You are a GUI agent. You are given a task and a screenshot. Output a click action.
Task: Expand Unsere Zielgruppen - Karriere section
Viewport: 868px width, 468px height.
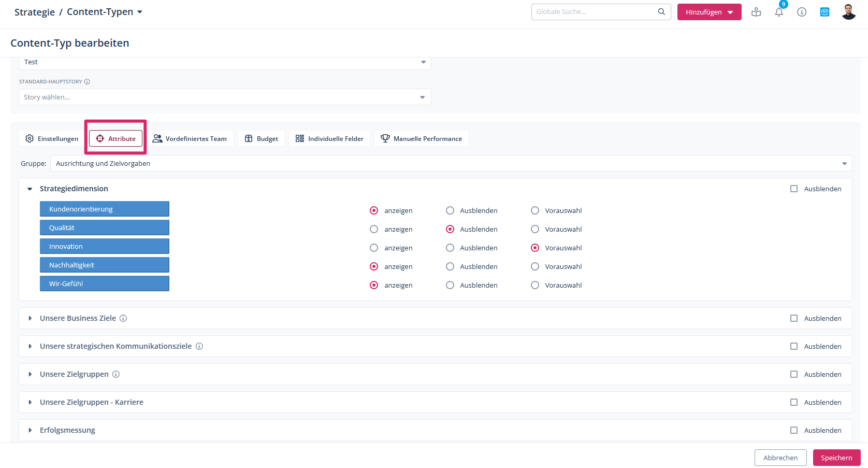click(x=30, y=402)
